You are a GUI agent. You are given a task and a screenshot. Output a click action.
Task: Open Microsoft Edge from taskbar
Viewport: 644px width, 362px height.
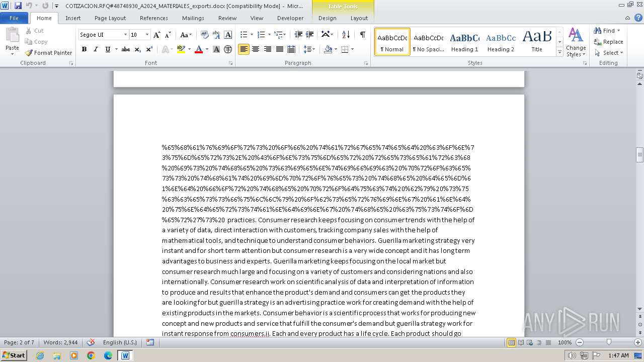108,355
